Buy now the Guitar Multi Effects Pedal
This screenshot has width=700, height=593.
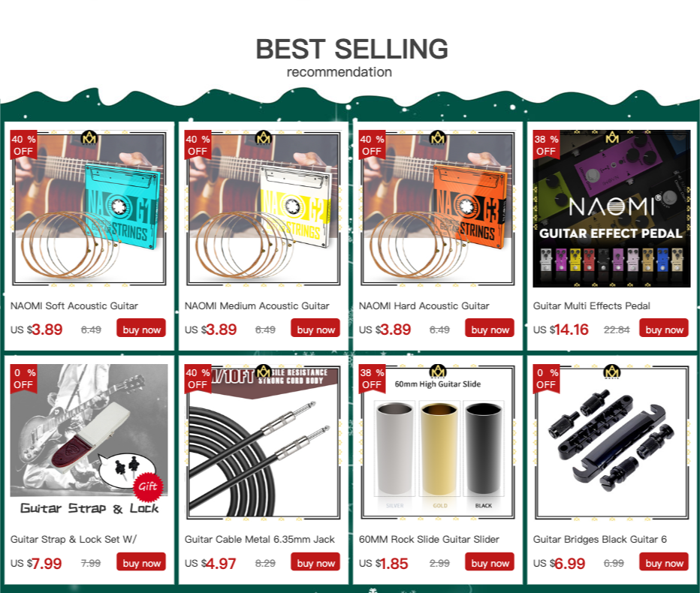pyautogui.click(x=664, y=330)
